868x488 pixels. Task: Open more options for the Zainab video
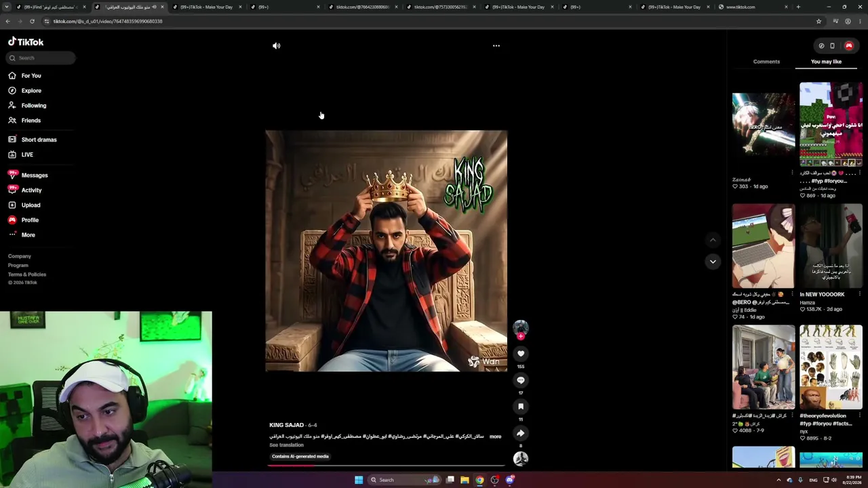tap(792, 173)
